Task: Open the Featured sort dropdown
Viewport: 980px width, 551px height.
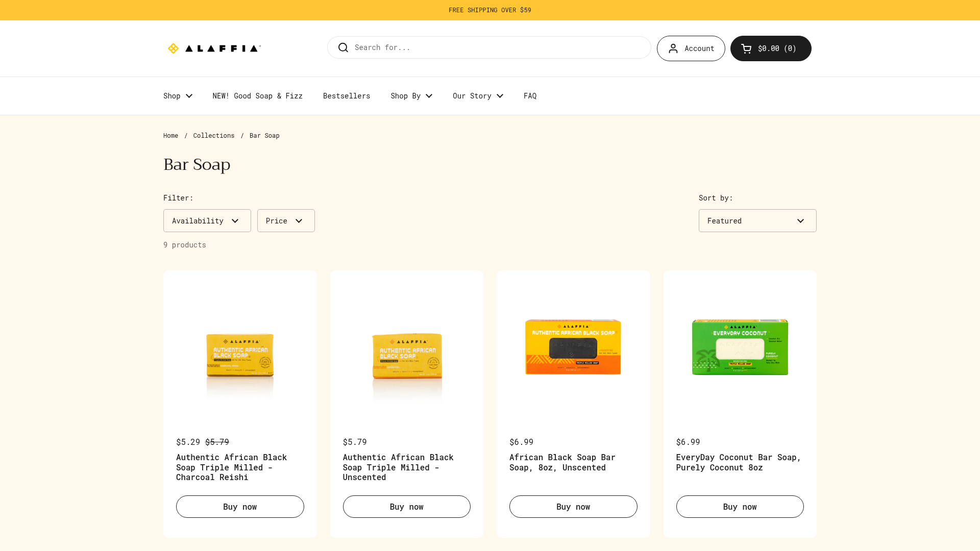Action: pos(757,220)
